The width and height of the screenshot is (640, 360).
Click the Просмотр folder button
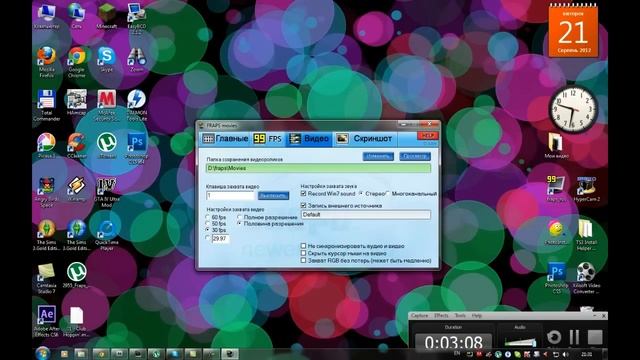click(x=415, y=156)
